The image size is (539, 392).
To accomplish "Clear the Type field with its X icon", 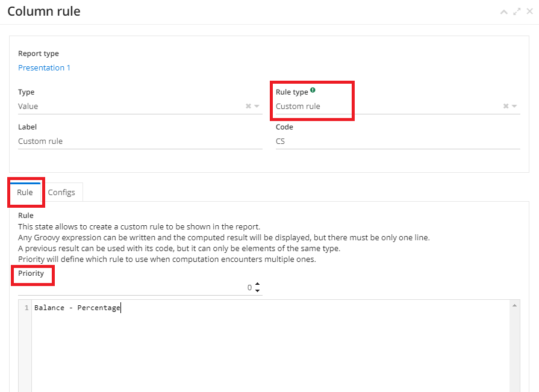I will coord(248,107).
